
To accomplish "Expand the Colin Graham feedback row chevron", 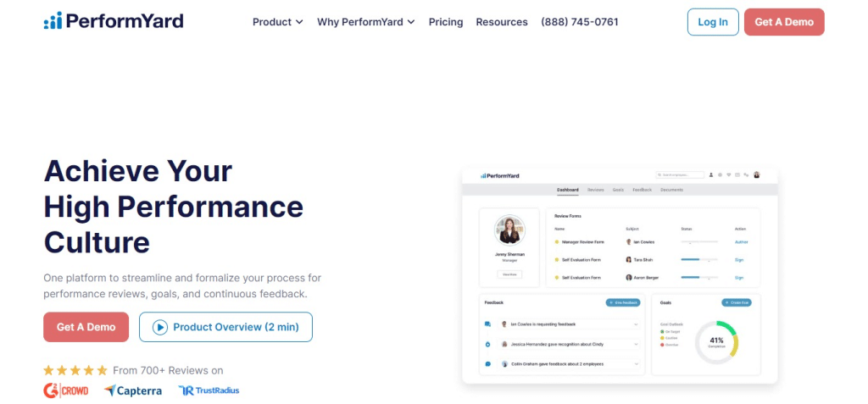I will [636, 364].
